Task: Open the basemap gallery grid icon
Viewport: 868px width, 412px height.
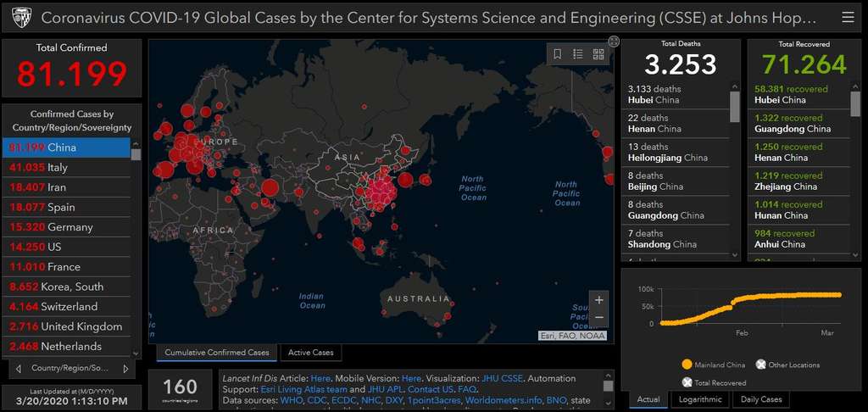Action: 598,53
